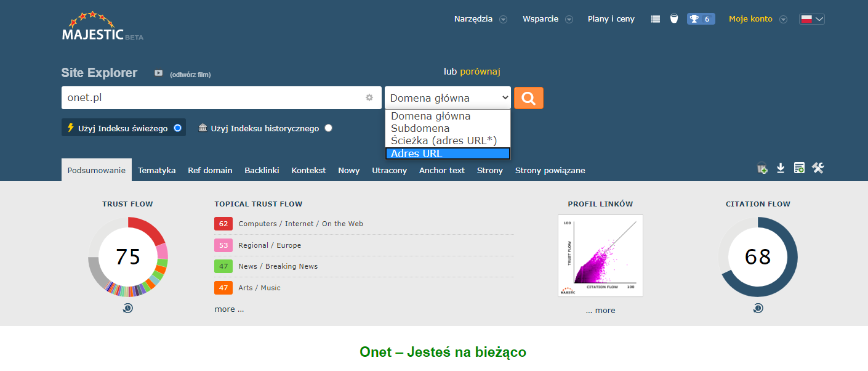Click odtwórz film link
Viewport: 868px width, 371px height.
click(x=190, y=75)
